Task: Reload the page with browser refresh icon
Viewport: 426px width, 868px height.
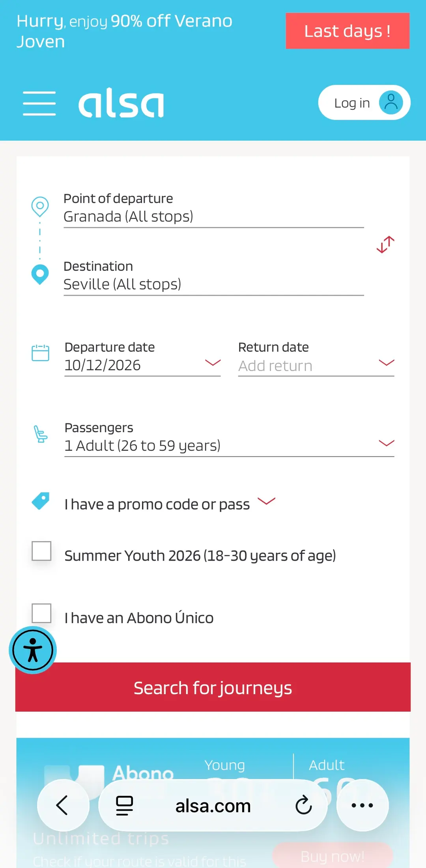Action: (x=303, y=805)
